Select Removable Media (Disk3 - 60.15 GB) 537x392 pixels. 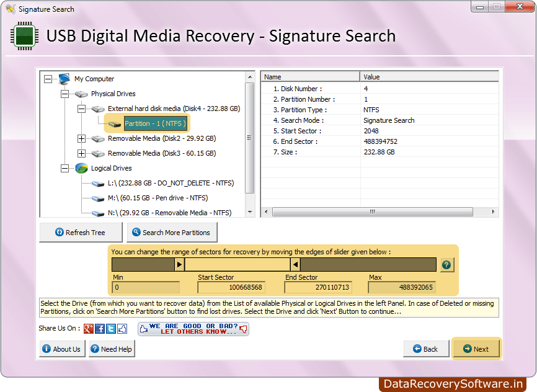[x=162, y=153]
